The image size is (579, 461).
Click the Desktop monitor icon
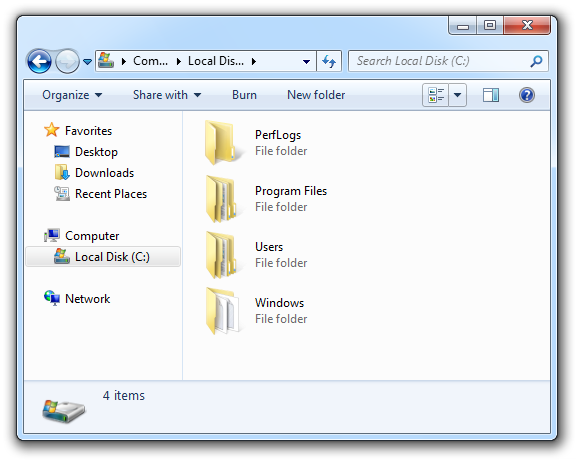pyautogui.click(x=62, y=151)
